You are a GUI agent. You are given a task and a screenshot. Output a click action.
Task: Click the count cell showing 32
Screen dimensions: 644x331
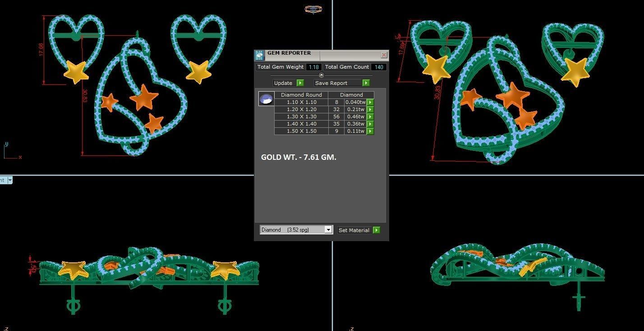336,110
